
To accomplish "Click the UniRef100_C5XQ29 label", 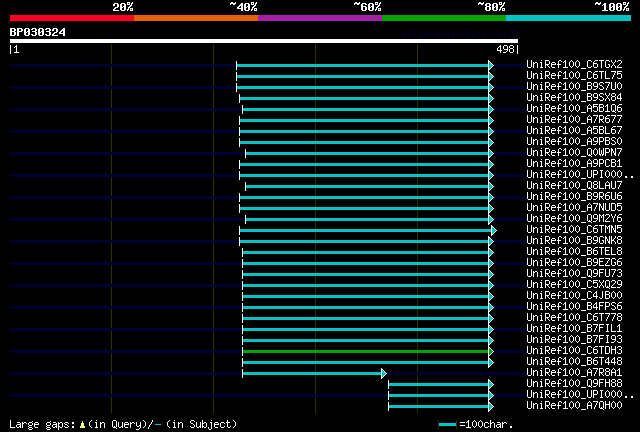I will [574, 285].
